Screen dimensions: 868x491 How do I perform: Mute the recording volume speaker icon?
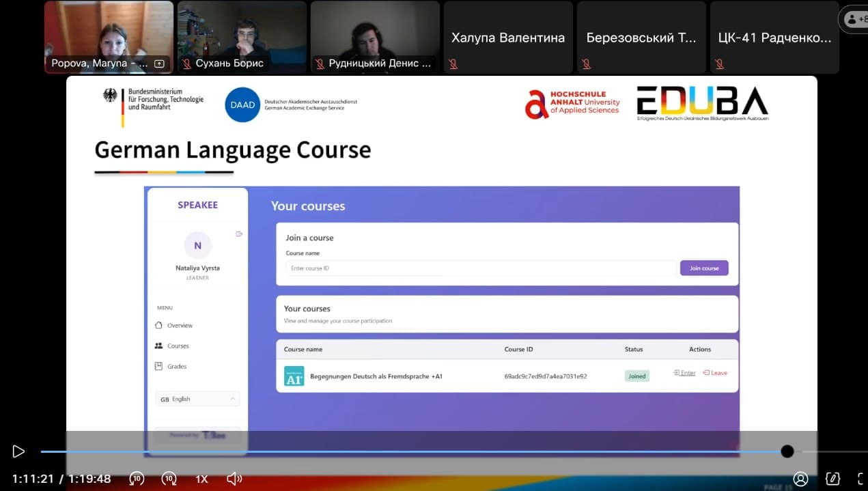234,479
